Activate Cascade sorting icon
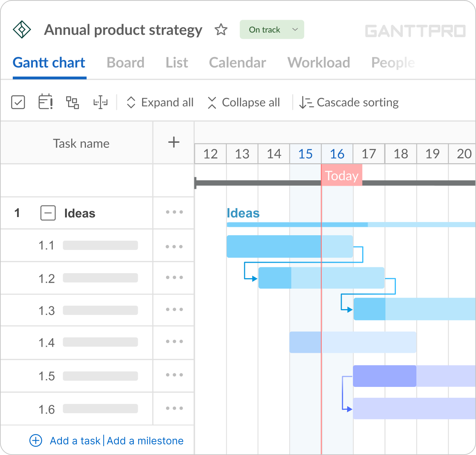The height and width of the screenshot is (455, 476). tap(305, 102)
